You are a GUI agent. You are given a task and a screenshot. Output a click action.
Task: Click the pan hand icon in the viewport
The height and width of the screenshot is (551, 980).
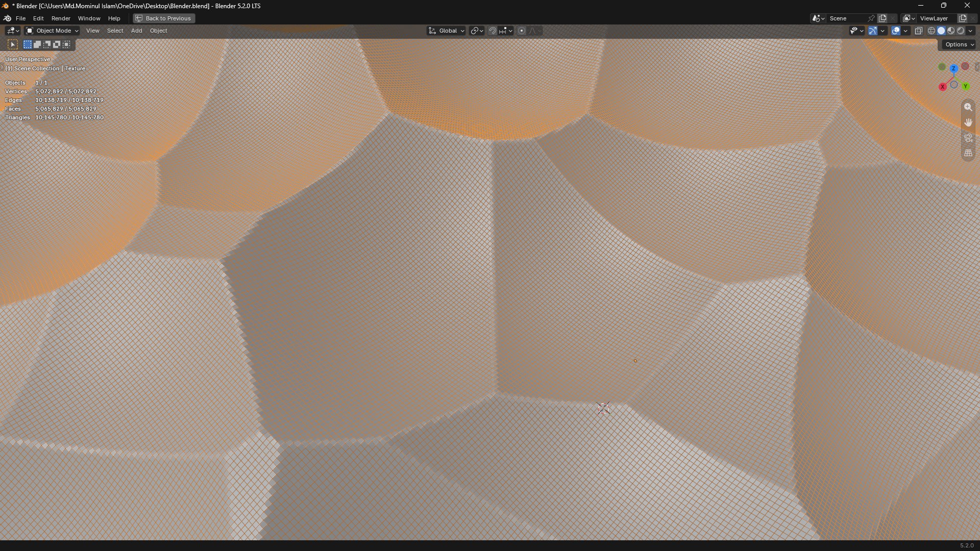tap(968, 122)
